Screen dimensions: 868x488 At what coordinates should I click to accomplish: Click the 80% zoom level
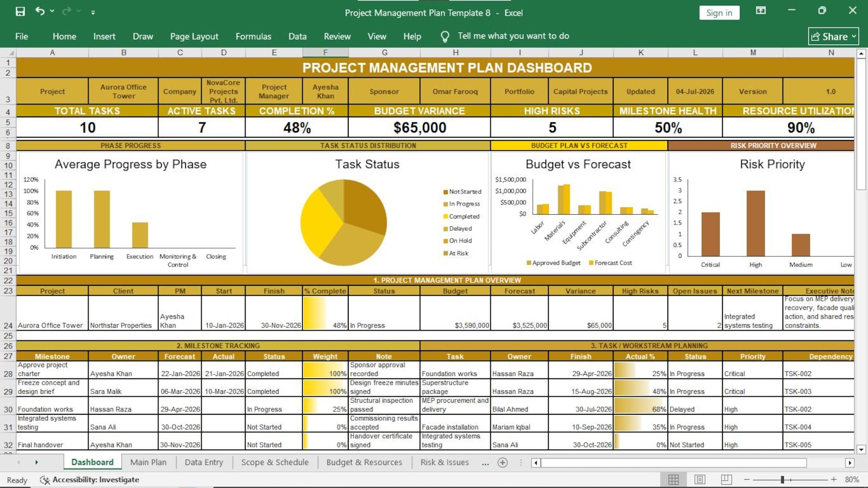[x=852, y=479]
